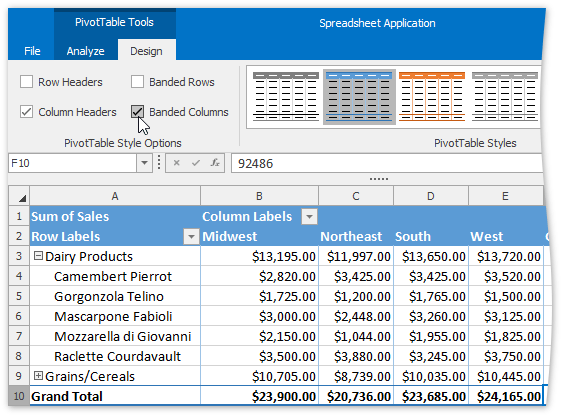Open the File tab
Screen dimensions: 564x418
pos(32,51)
